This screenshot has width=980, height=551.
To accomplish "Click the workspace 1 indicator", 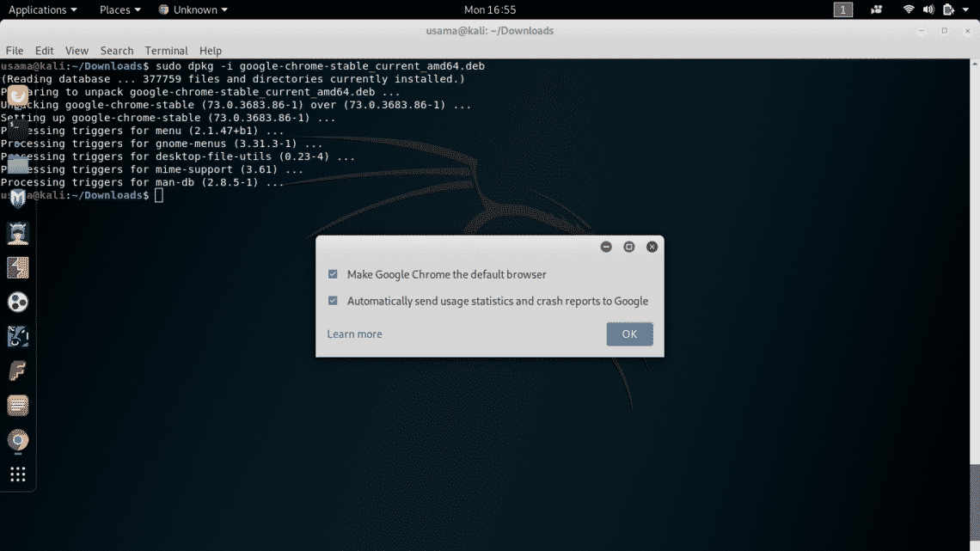I will 842,9.
